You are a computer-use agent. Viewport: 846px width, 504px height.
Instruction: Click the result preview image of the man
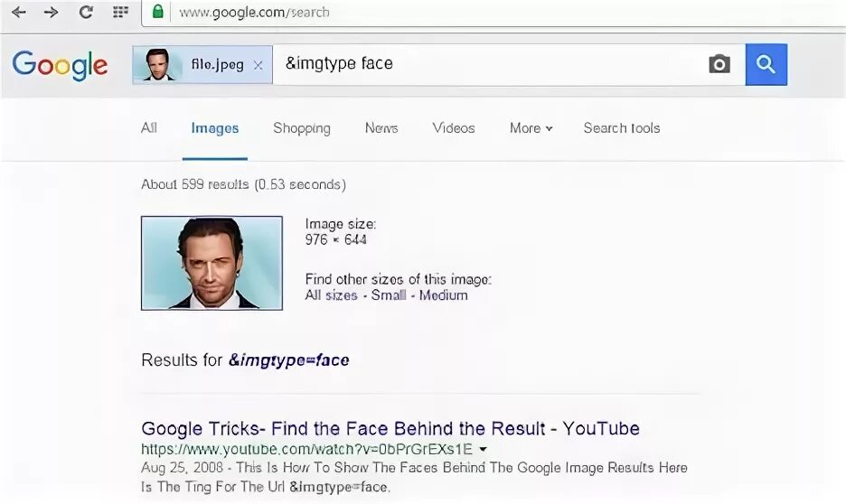click(212, 263)
